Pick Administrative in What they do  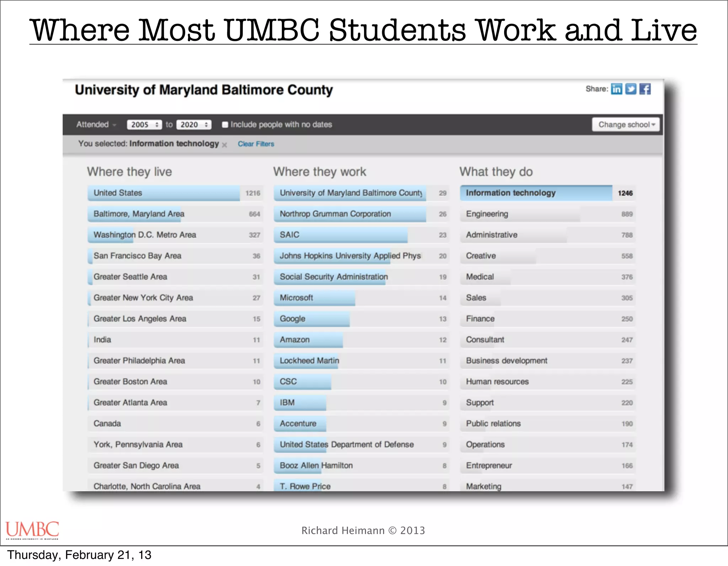(x=548, y=235)
